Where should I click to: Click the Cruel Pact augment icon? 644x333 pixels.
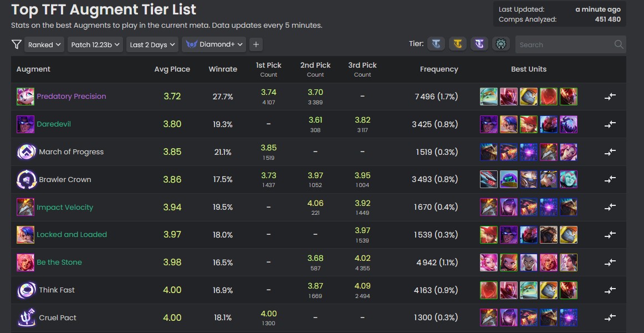point(25,318)
